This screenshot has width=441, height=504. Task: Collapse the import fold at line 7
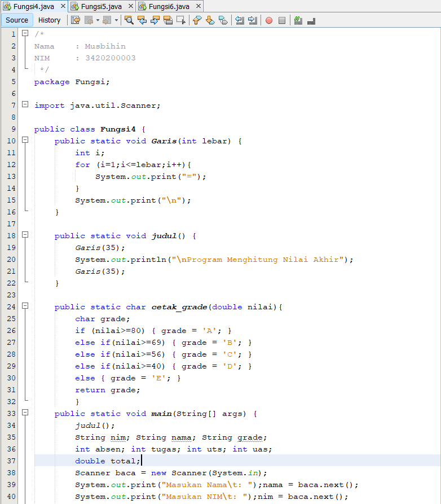click(25, 104)
